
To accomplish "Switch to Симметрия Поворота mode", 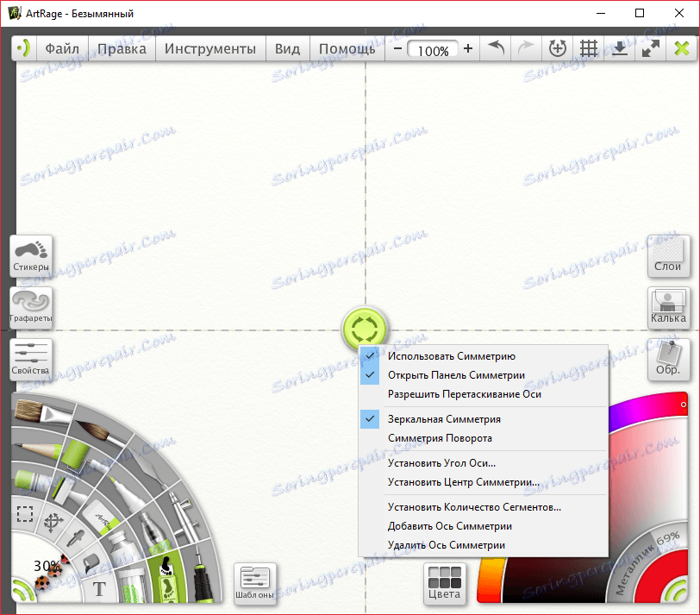I will point(484,438).
